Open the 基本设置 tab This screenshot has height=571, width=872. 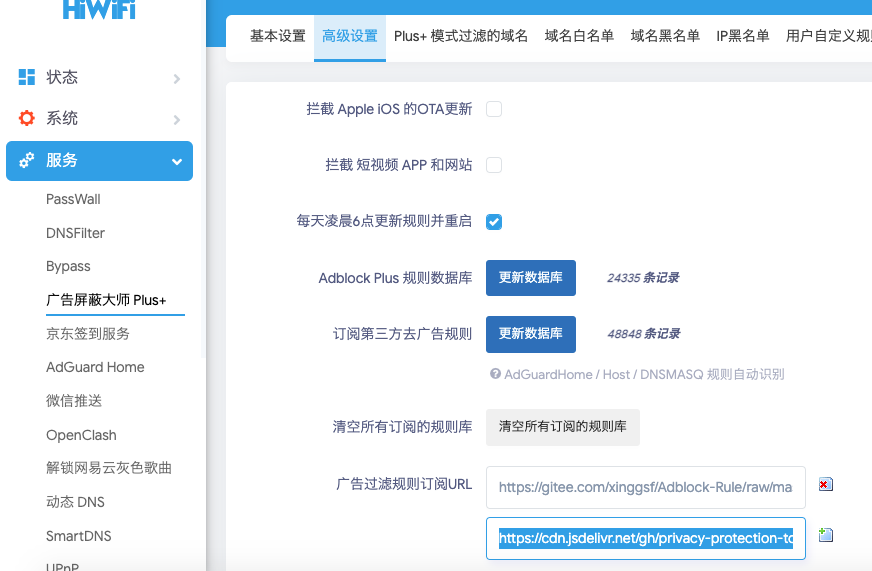(x=278, y=36)
